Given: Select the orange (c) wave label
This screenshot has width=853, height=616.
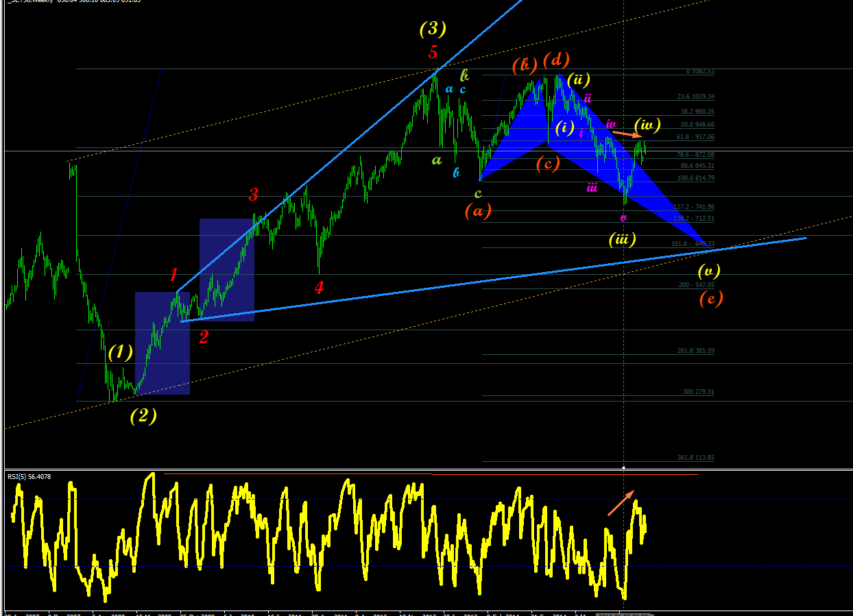Looking at the screenshot, I should click(547, 163).
